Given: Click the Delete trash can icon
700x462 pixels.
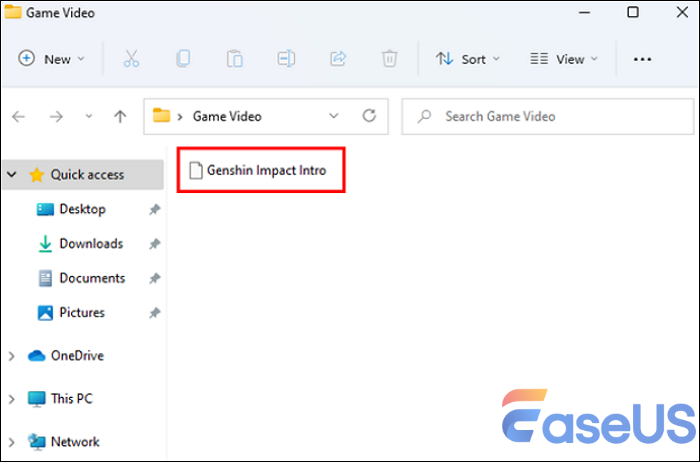Looking at the screenshot, I should (x=389, y=58).
